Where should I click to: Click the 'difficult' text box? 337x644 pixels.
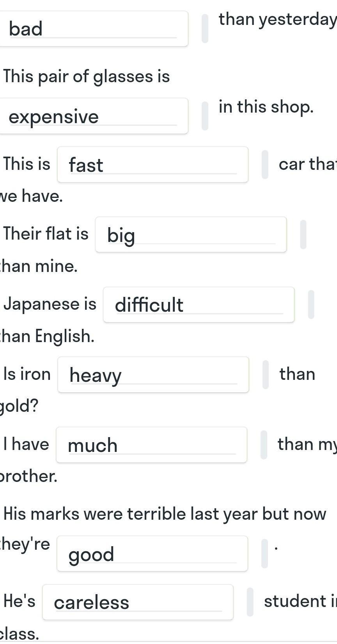point(199,305)
